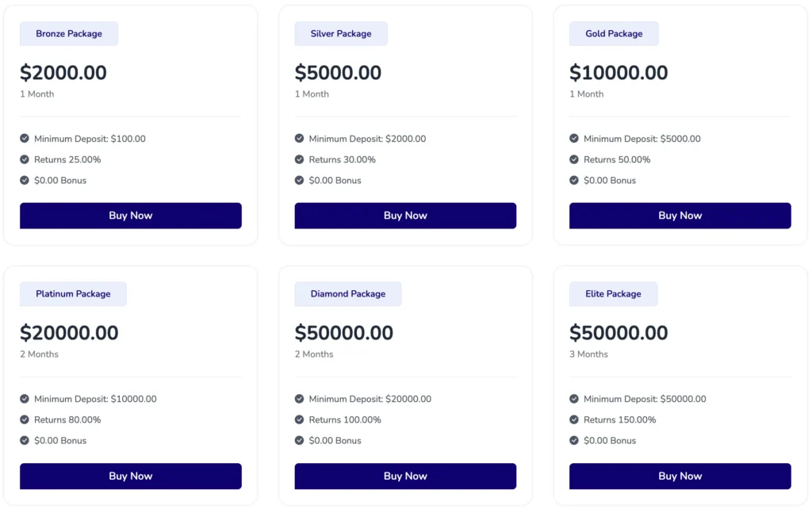The image size is (812, 513).
Task: Select the Diamond Package label badge
Action: 347,294
